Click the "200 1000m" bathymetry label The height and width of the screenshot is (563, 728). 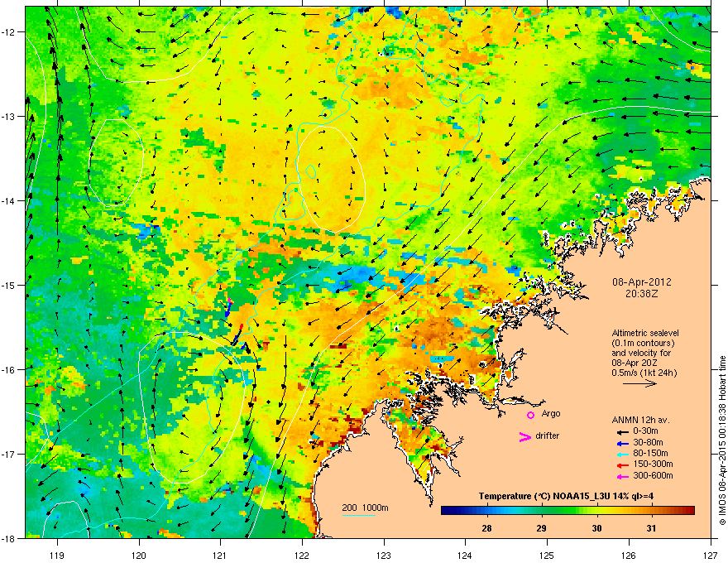[366, 508]
